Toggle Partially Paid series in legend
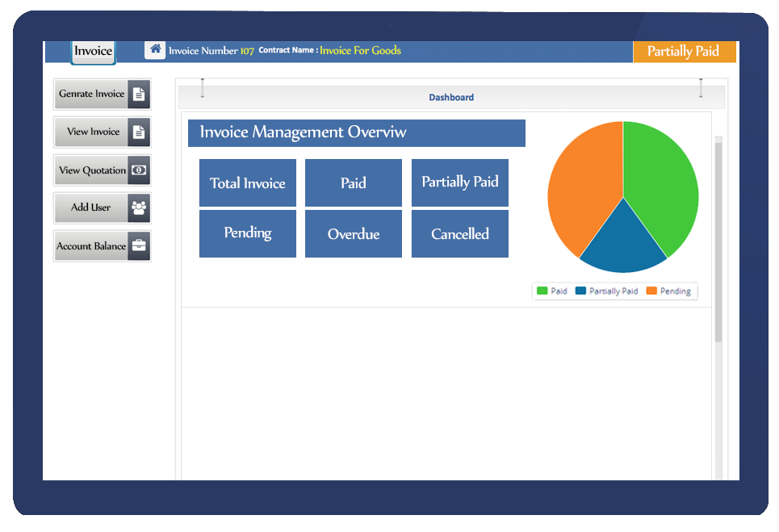This screenshot has height=532, width=779. [606, 291]
